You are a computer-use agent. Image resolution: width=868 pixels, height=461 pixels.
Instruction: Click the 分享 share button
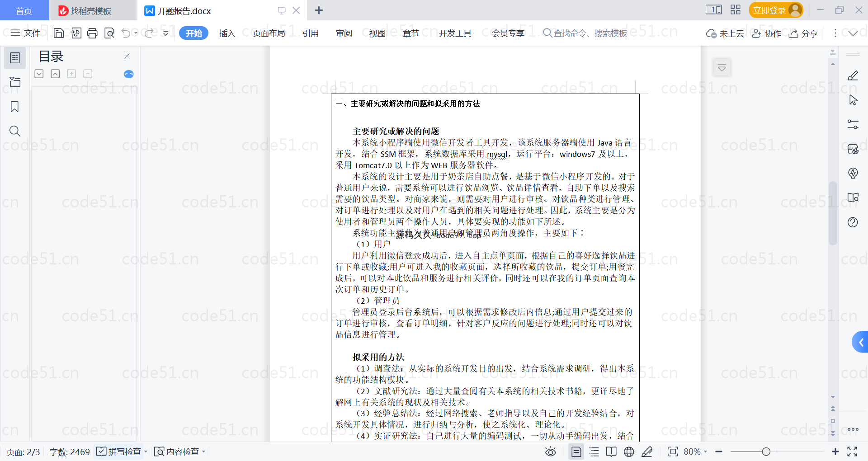[803, 33]
